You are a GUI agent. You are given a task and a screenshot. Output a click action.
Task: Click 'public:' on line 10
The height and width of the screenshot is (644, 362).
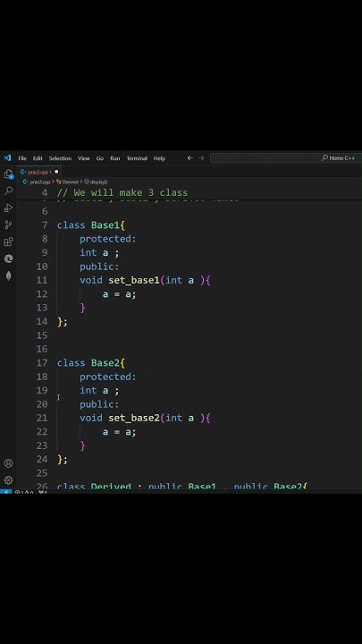[x=99, y=267]
